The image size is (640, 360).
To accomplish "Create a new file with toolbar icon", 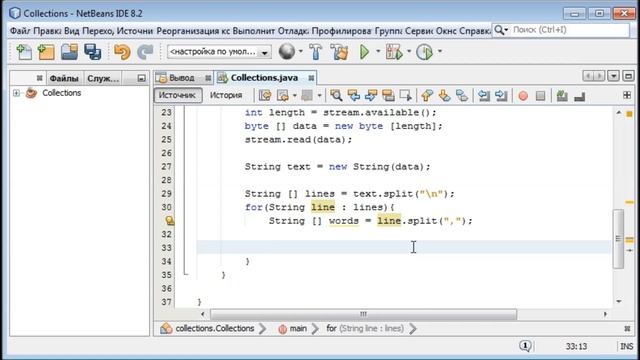I will pyautogui.click(x=24, y=52).
